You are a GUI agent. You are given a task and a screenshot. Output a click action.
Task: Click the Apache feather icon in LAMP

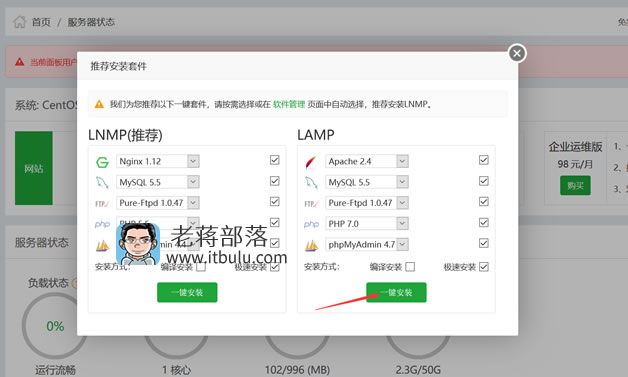311,162
